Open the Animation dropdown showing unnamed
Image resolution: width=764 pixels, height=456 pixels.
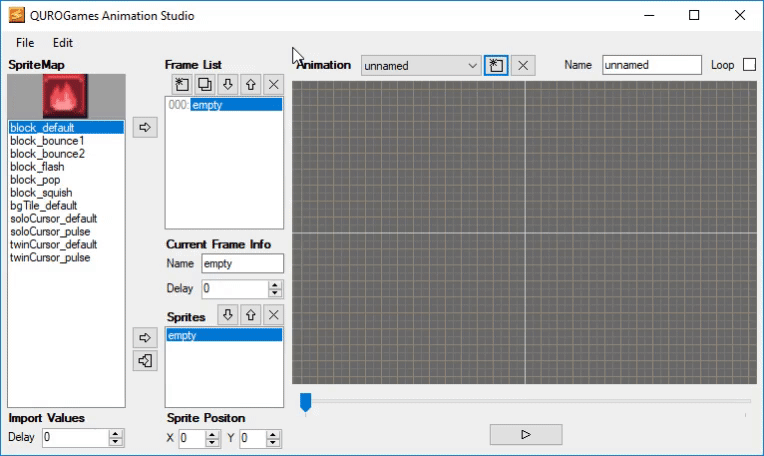click(421, 66)
